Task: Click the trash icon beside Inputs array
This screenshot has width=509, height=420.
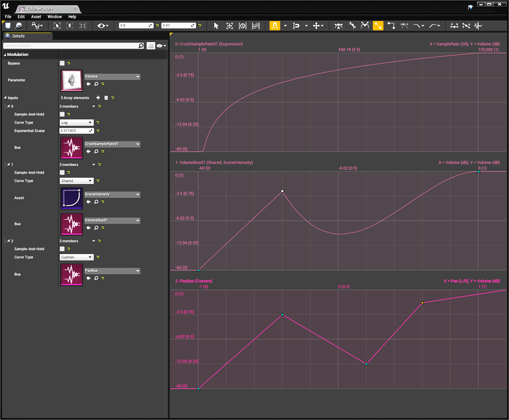Action: 106,98
